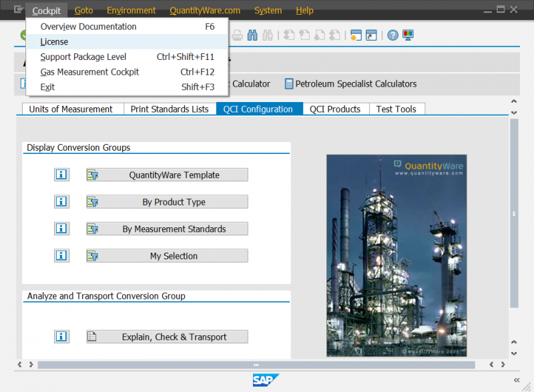The height and width of the screenshot is (392, 534).
Task: Click info icon beside By Measurement Standards
Action: coord(61,229)
